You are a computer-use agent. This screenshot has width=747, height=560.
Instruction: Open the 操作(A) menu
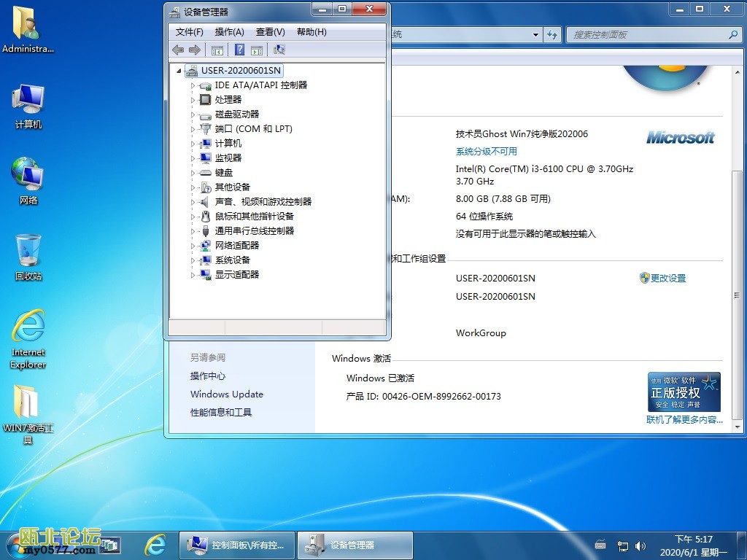coord(229,32)
